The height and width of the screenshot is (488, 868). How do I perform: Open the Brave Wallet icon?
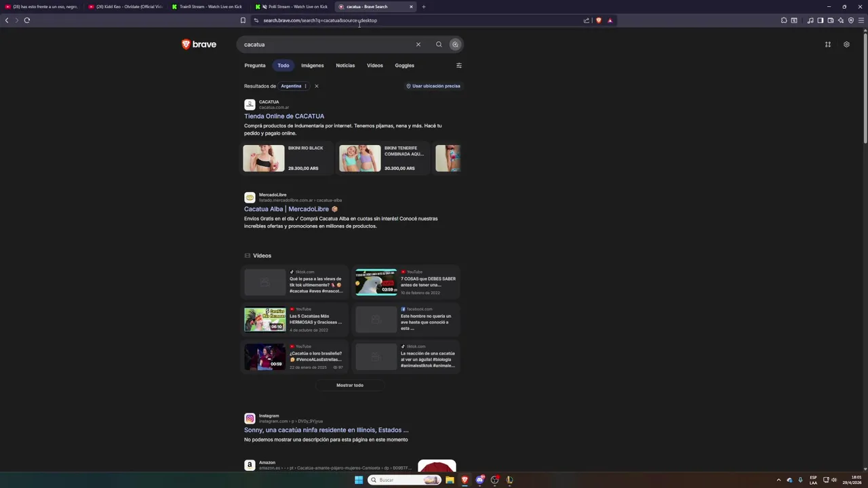click(830, 20)
